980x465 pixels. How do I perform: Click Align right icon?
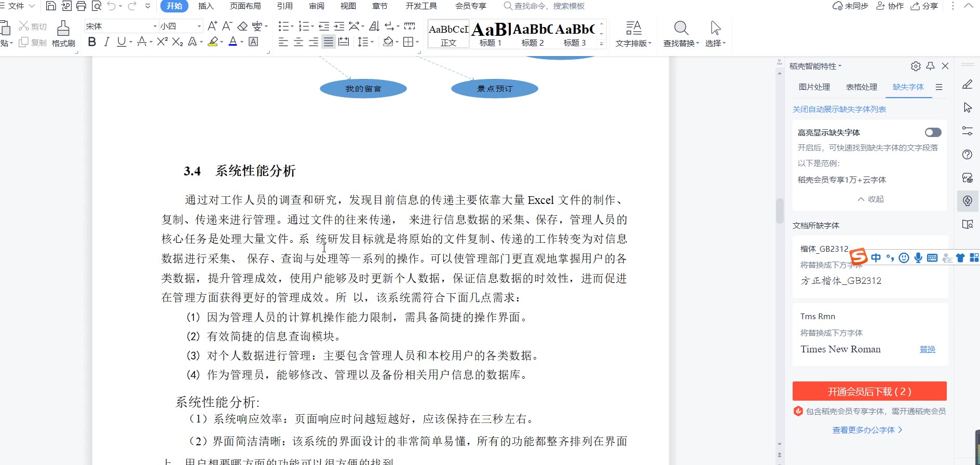tap(314, 42)
